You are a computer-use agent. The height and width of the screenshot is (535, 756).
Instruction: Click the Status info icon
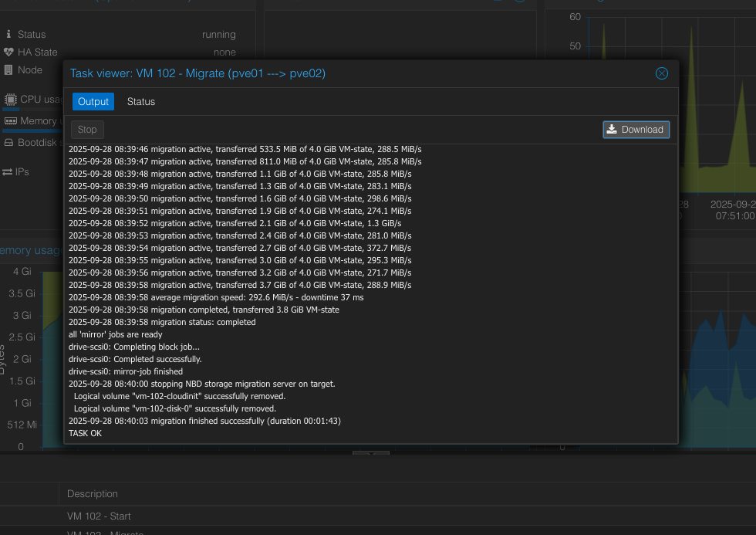(x=9, y=35)
